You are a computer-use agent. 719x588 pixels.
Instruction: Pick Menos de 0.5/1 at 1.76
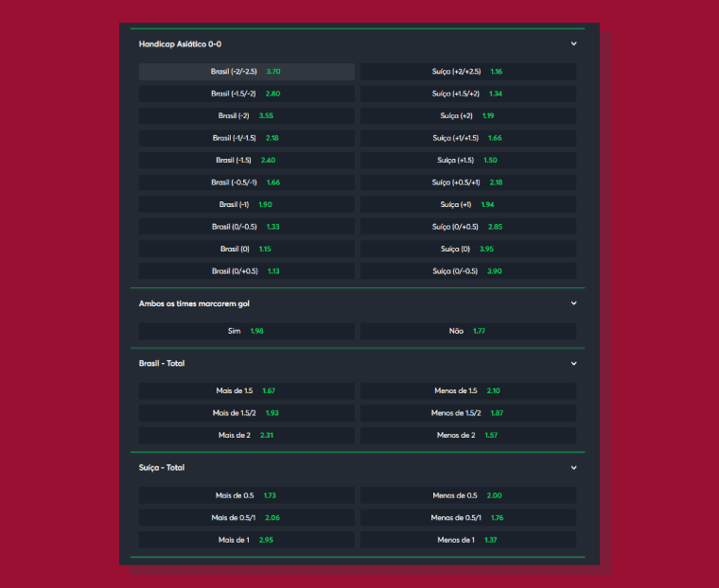pos(468,518)
